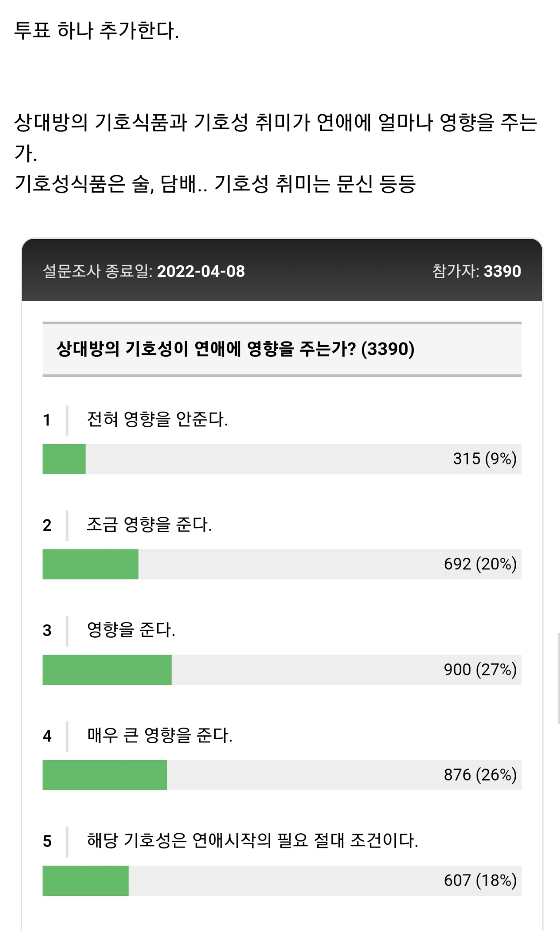Click the green bar for 692 votes
Image resolution: width=560 pixels, height=931 pixels.
pyautogui.click(x=90, y=564)
